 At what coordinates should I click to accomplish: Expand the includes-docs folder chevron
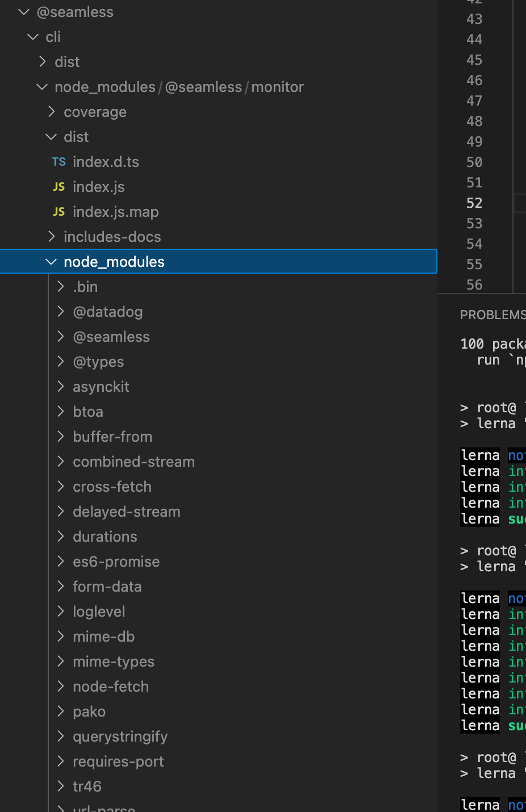point(51,237)
